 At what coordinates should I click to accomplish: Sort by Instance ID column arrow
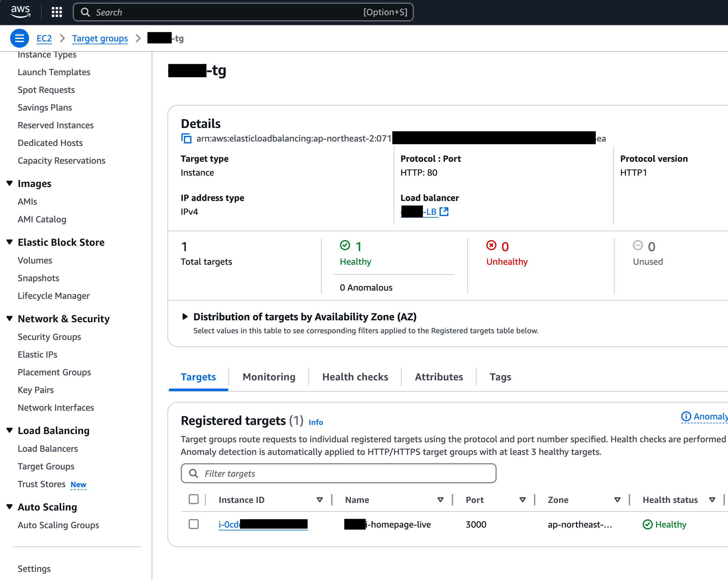(x=319, y=500)
